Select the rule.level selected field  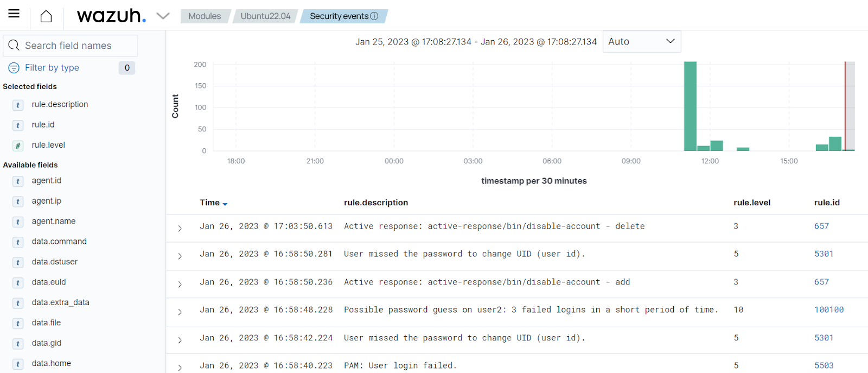pos(48,145)
